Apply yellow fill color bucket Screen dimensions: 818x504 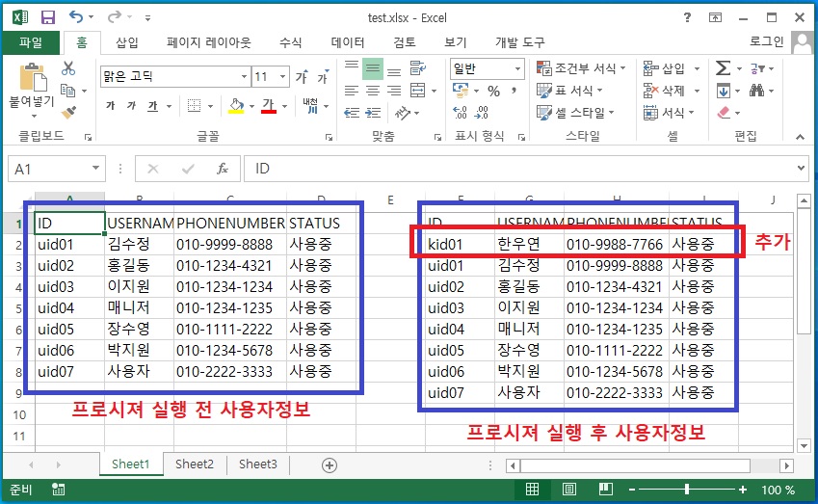coord(236,106)
